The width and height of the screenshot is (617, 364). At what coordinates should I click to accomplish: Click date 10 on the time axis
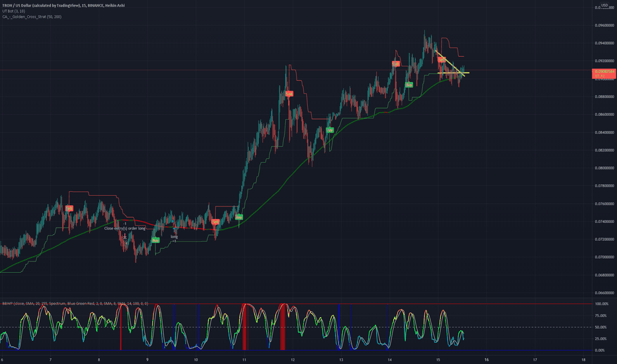click(195, 359)
